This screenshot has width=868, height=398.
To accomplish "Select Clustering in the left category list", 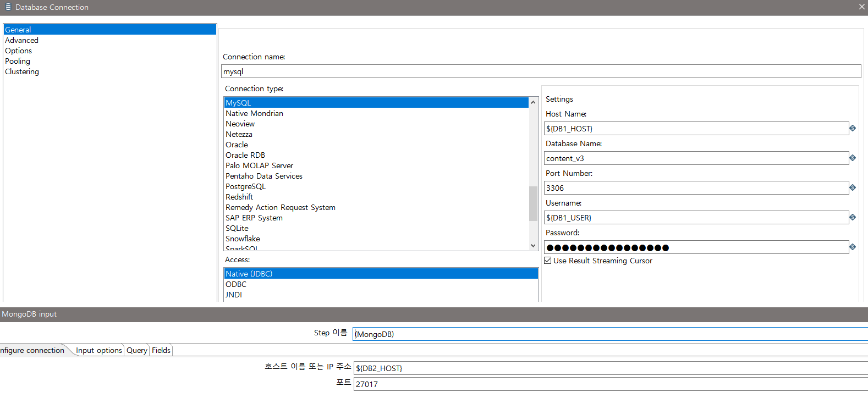I will (110, 71).
